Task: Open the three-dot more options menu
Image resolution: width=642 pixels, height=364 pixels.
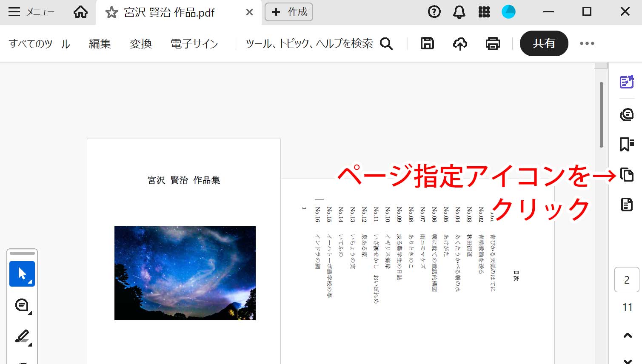Action: [x=587, y=43]
